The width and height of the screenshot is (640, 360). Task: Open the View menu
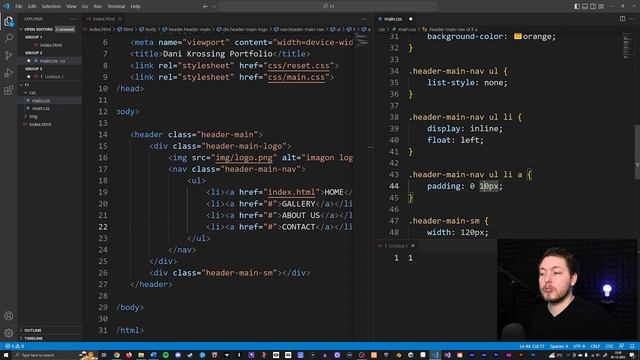(71, 7)
